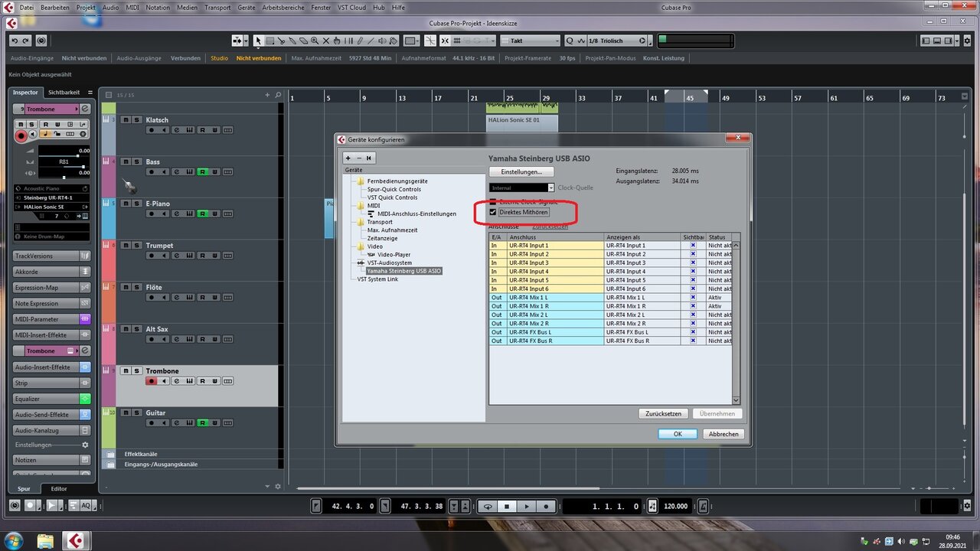Viewport: 980px width, 551px height.
Task: Toggle Snap to Zero Crossing icon
Action: click(x=429, y=41)
